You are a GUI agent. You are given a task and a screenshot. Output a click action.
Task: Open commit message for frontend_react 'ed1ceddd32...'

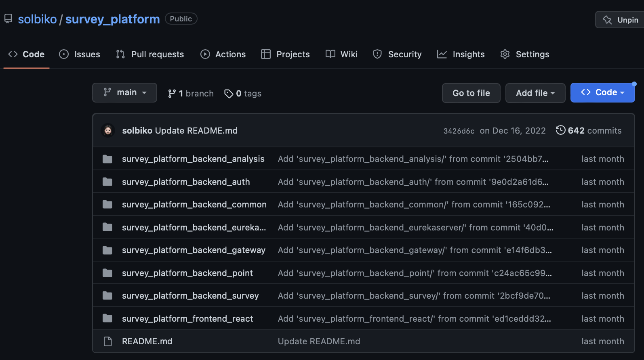click(x=415, y=319)
